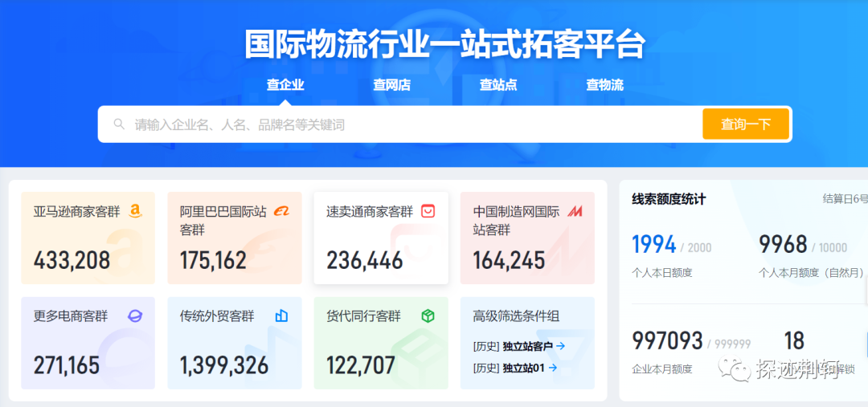Image resolution: width=868 pixels, height=407 pixels.
Task: Click the arrow next to 独立站客户
Action: 560,346
